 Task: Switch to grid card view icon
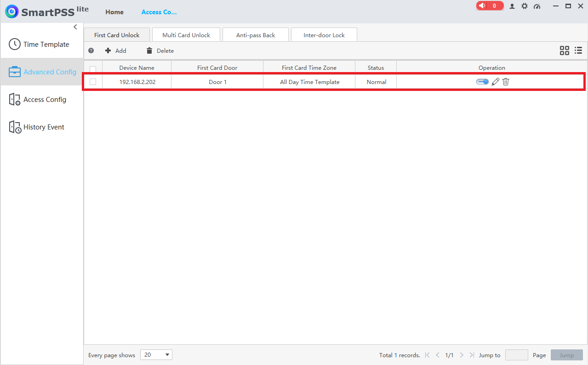pyautogui.click(x=565, y=51)
